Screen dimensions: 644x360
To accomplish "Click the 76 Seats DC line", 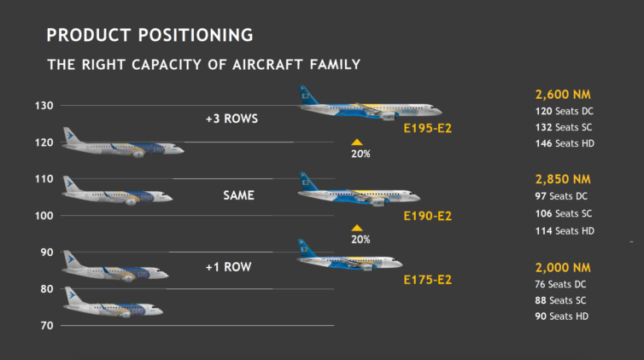I will (x=560, y=284).
